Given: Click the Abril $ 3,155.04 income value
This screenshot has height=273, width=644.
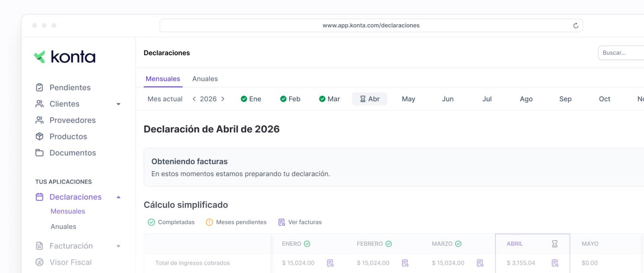Looking at the screenshot, I should click(521, 263).
